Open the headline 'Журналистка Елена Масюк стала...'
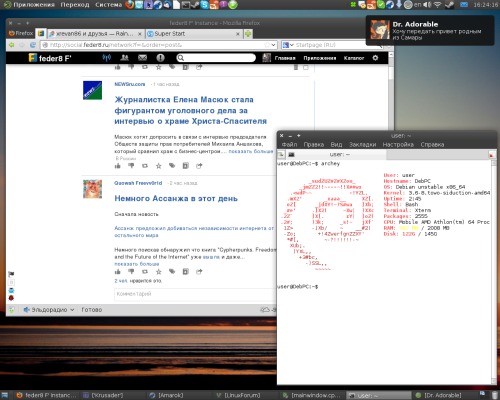This screenshot has height=400, width=500. [191, 110]
